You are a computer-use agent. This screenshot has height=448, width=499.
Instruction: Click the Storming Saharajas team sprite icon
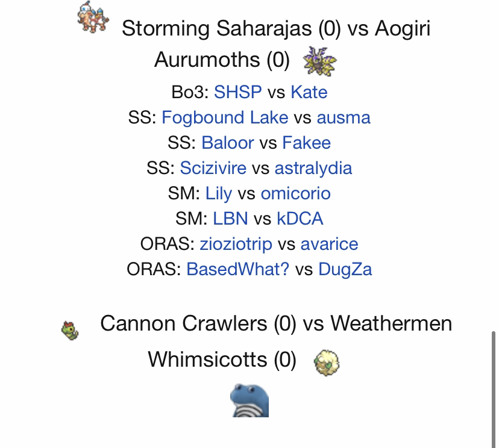93,17
